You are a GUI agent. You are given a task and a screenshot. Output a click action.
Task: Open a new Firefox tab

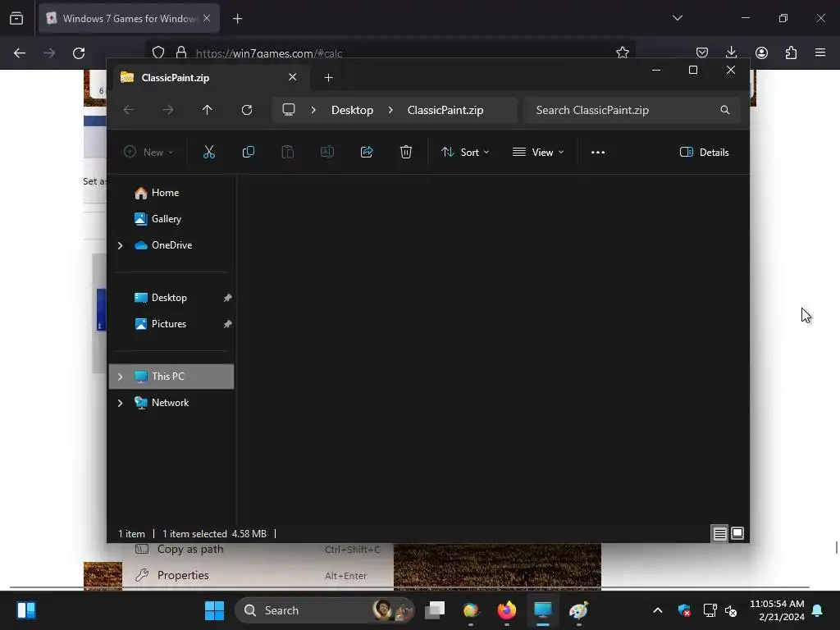point(237,19)
